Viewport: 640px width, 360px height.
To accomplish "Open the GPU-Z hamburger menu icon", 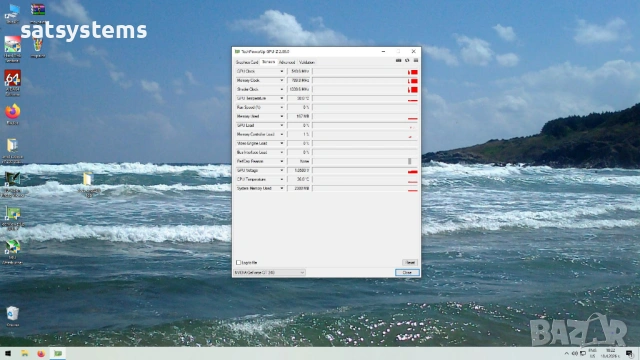I will (416, 60).
